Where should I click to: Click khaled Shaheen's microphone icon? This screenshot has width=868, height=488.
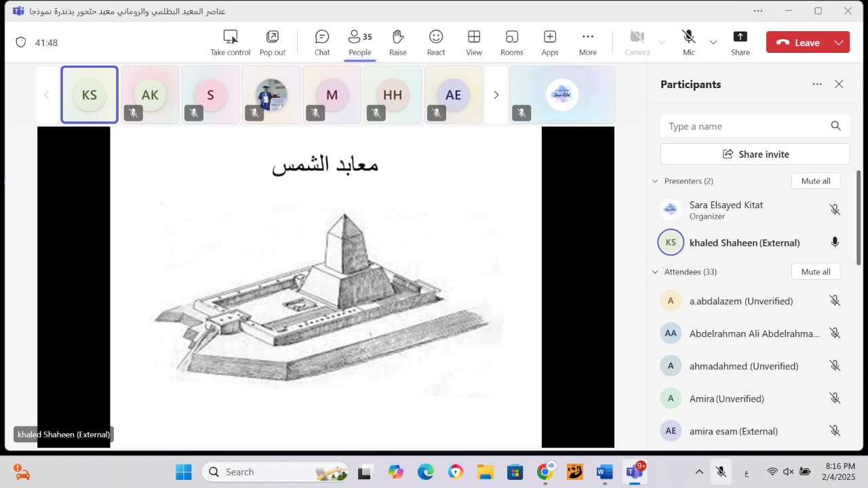[835, 243]
